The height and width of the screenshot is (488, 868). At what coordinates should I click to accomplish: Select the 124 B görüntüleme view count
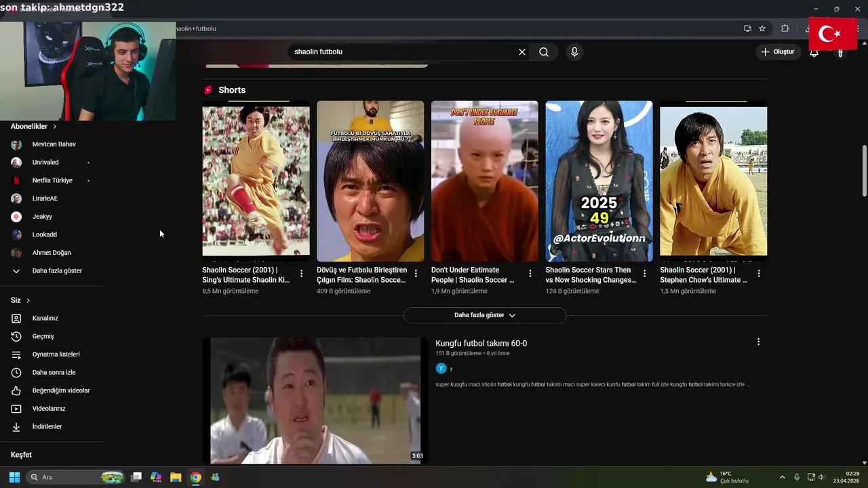(x=572, y=291)
